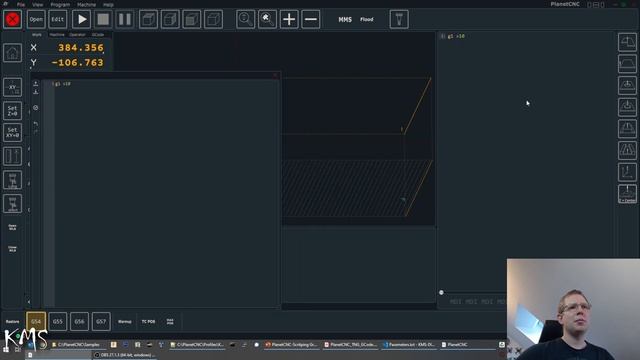This screenshot has height=360, width=640.
Task: Switch to the Work coordinates tab
Action: pos(37,35)
